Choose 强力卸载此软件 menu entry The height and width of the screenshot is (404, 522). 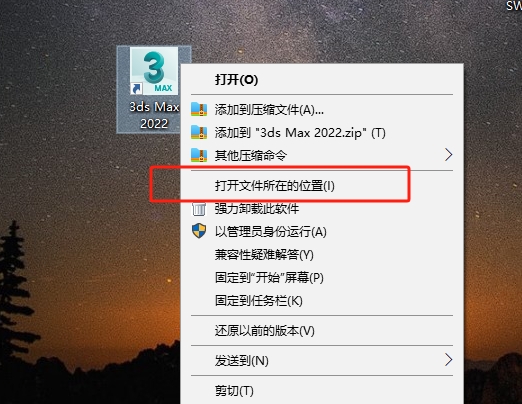click(257, 209)
